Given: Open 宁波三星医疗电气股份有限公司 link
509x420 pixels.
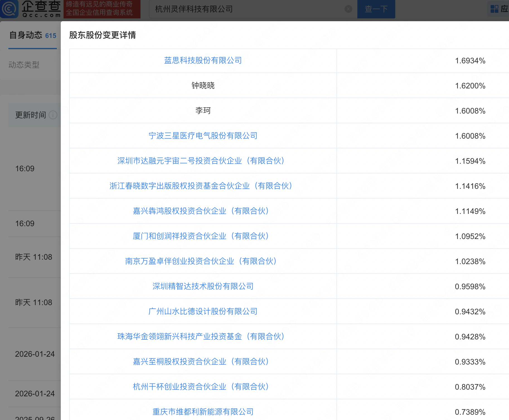Looking at the screenshot, I should 203,136.
